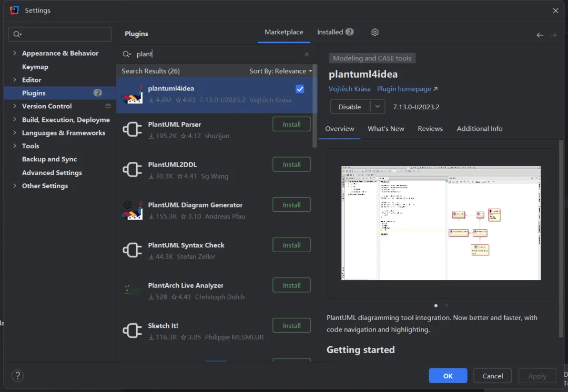The height and width of the screenshot is (392, 568).
Task: Click the Version Control project-level icon
Action: tap(108, 106)
